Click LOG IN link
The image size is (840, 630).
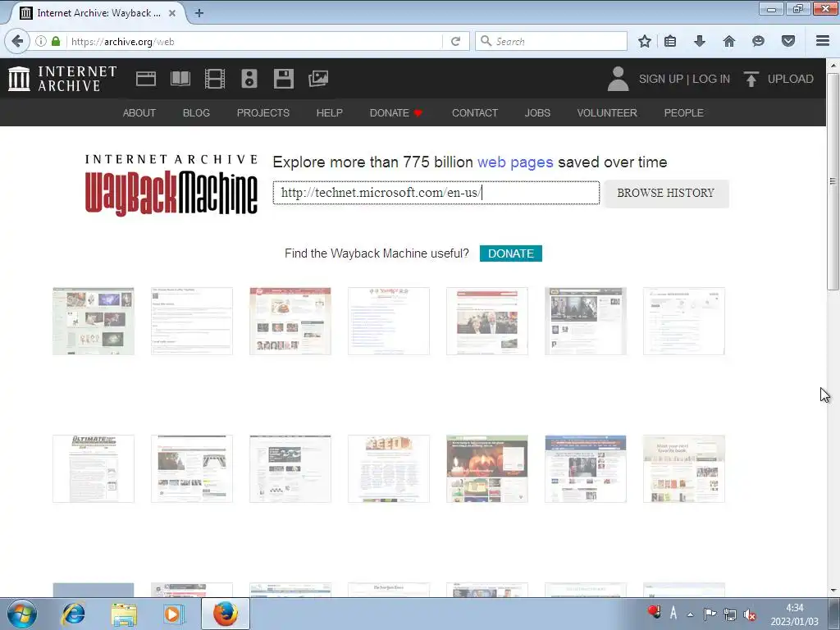[711, 79]
